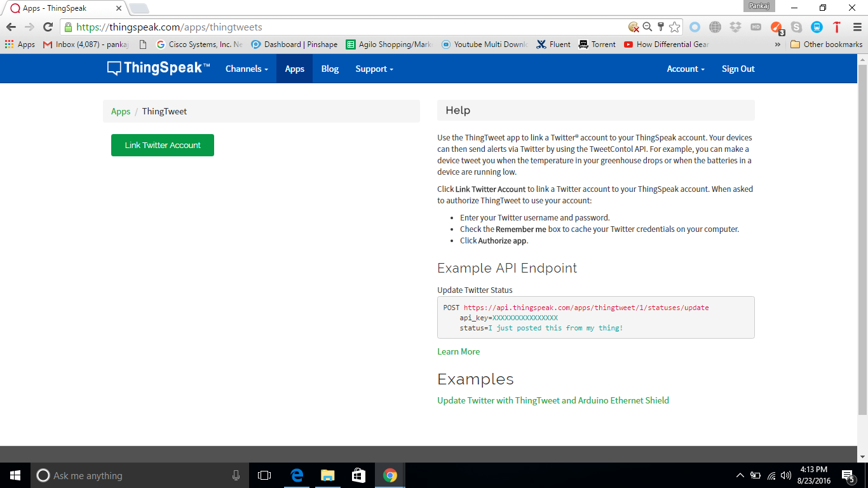Expand the Support dropdown menu
868x488 pixels.
coord(374,69)
